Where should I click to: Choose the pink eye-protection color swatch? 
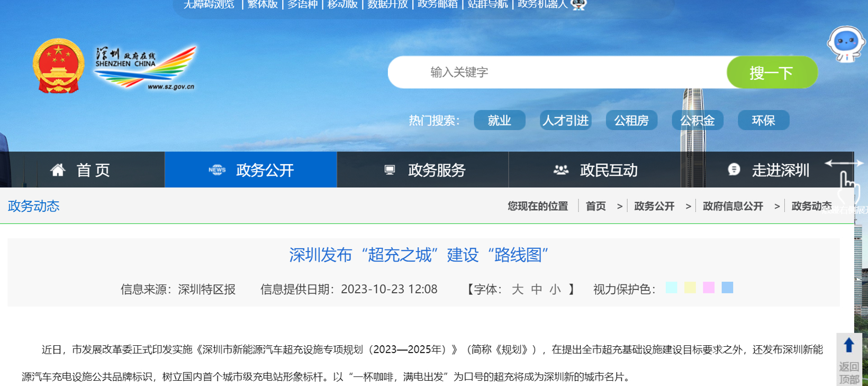709,288
